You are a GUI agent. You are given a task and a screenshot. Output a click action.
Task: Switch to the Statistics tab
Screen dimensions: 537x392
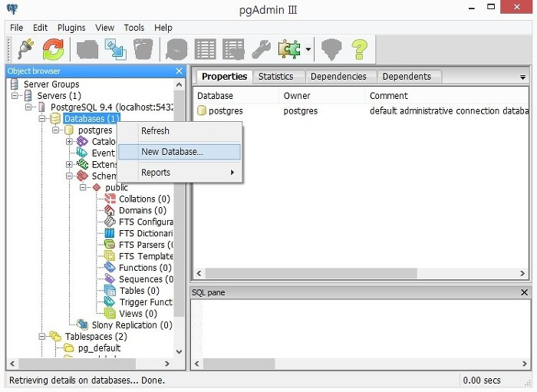(275, 77)
